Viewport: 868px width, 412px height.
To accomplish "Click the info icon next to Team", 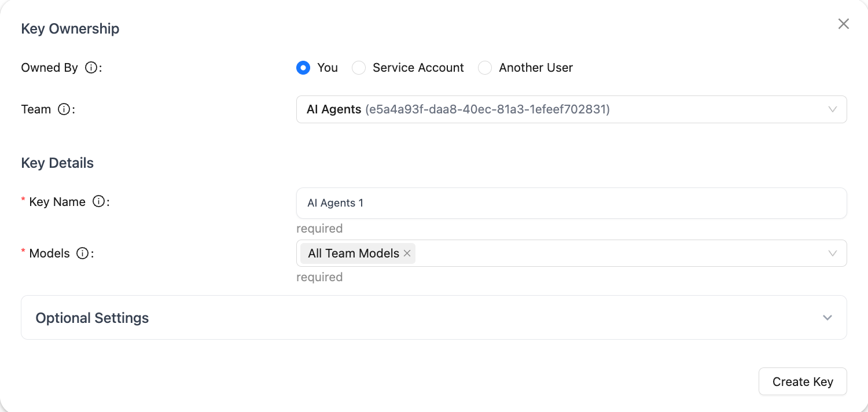I will pos(64,109).
